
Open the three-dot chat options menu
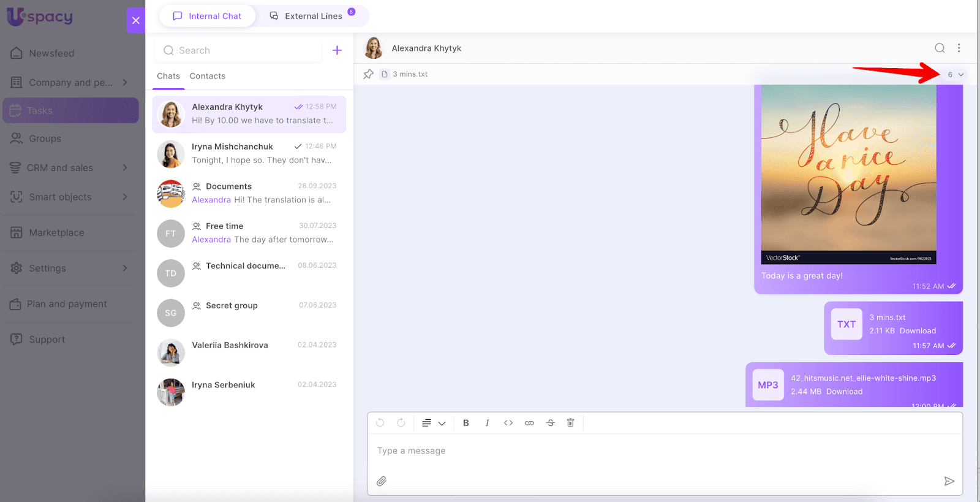point(959,48)
